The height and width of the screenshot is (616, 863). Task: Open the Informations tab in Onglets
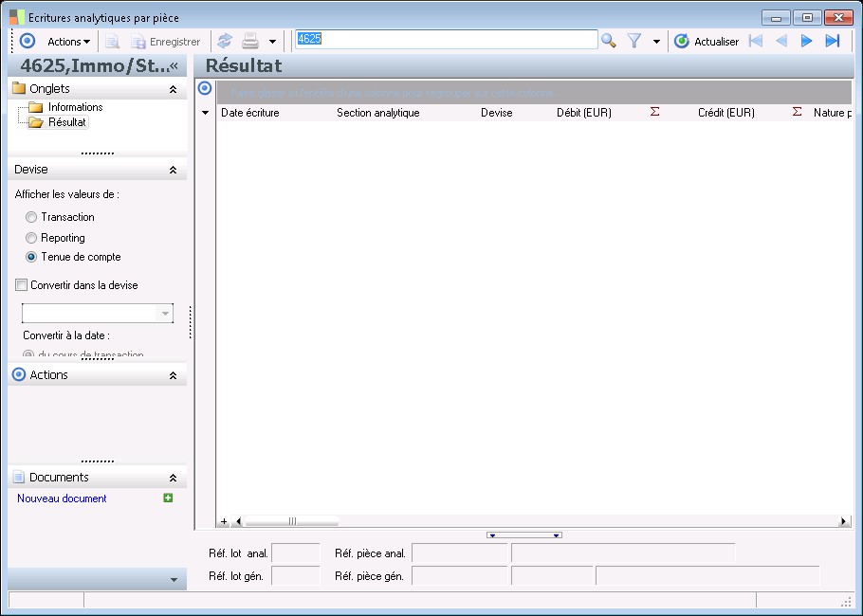tap(75, 107)
